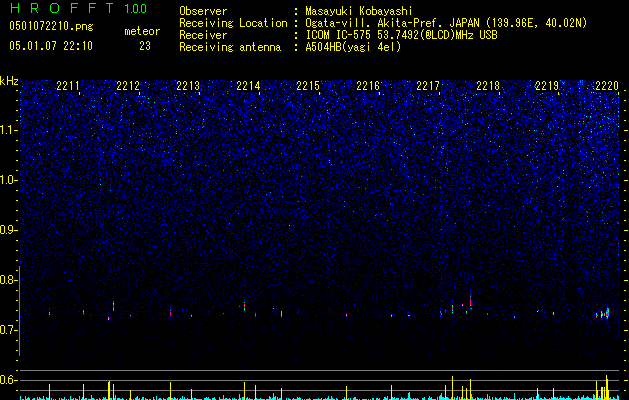Click the kHz axis unit label
The height and width of the screenshot is (400, 629).
pos(9,81)
